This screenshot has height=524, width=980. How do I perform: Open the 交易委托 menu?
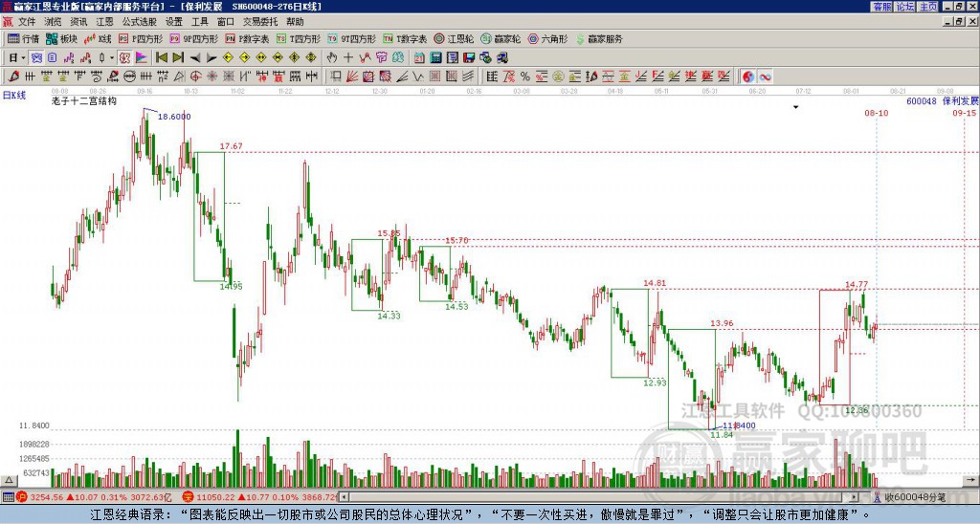point(260,22)
